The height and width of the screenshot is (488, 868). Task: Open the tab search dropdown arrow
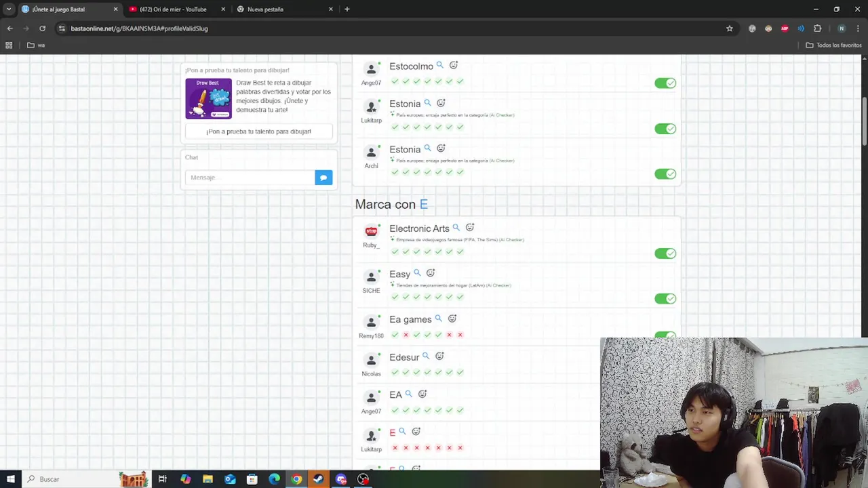pyautogui.click(x=9, y=9)
